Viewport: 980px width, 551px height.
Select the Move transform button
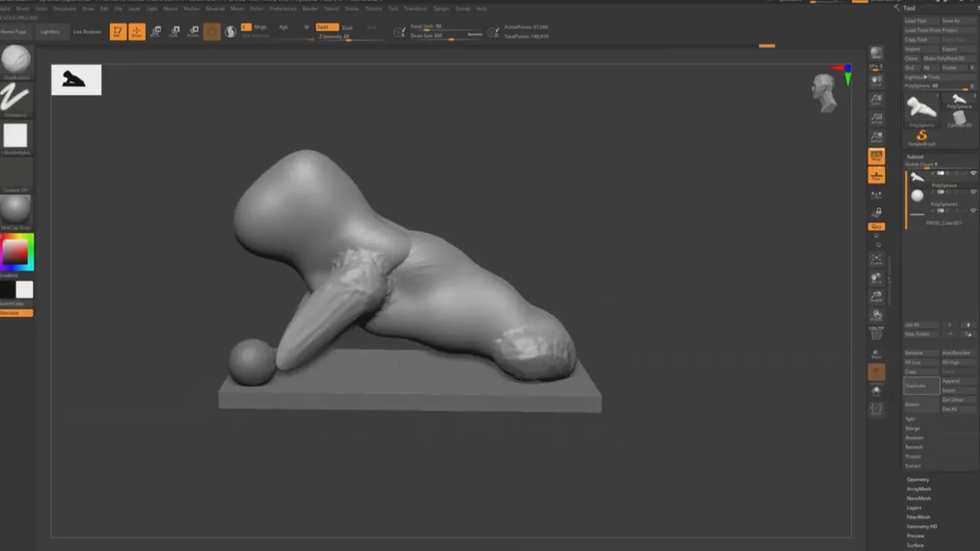click(156, 31)
